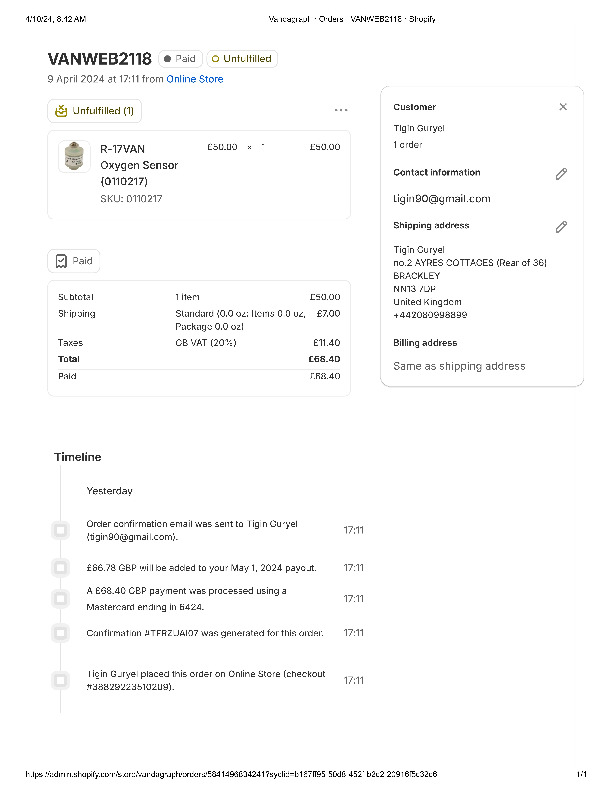
Task: Select the order confirmation email timeline marker
Action: click(61, 530)
